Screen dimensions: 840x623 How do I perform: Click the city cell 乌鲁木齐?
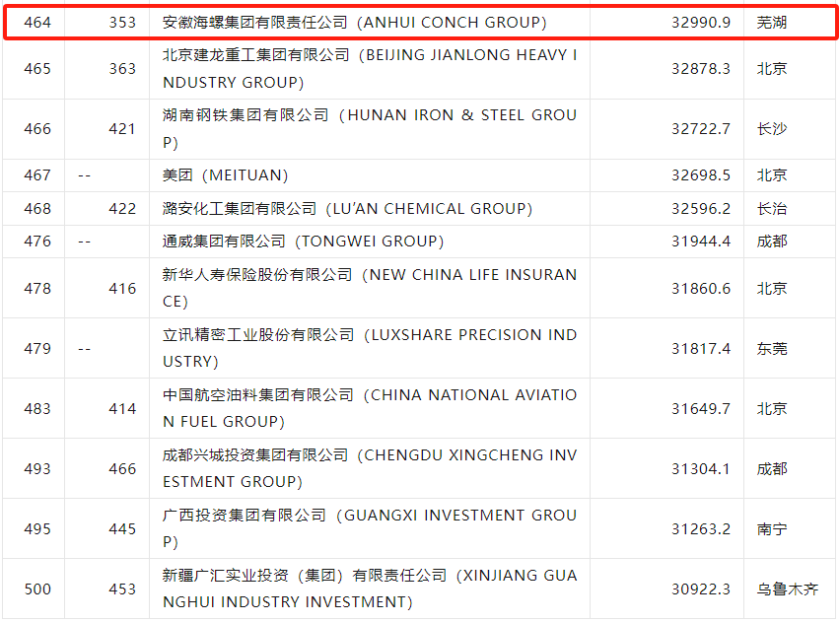point(787,589)
